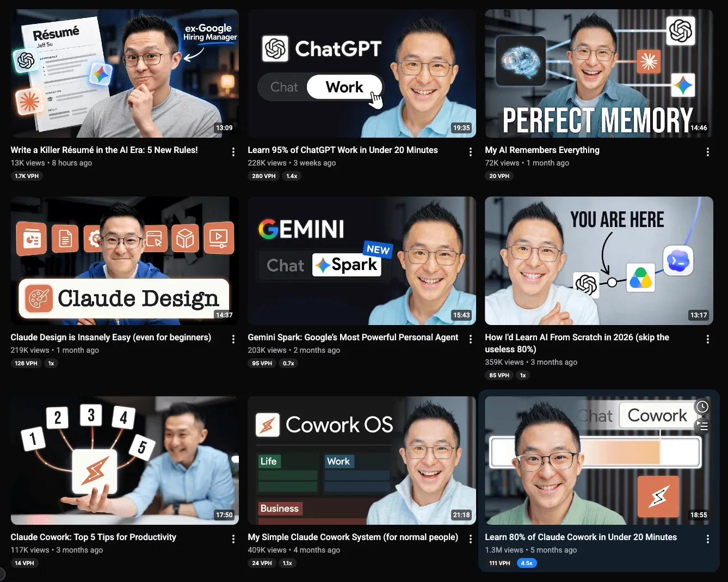Open title 'Learn 80% of Claude Cowork in Under 20 Minutes'
This screenshot has height=582, width=728.
(x=581, y=537)
